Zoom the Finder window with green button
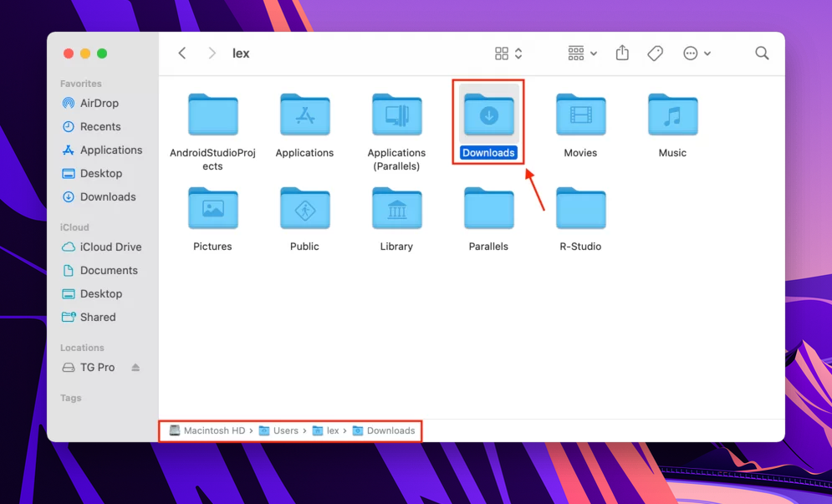Screen dimensions: 832x504 tap(102, 53)
